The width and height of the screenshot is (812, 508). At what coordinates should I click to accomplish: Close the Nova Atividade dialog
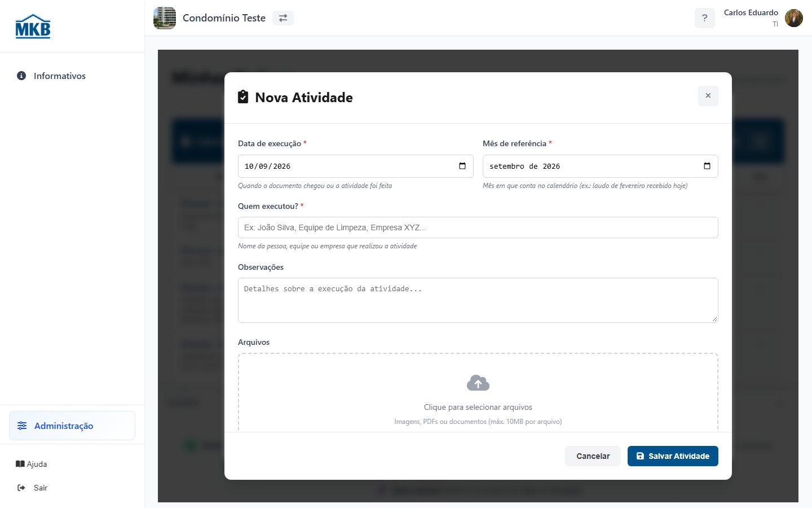click(x=708, y=96)
